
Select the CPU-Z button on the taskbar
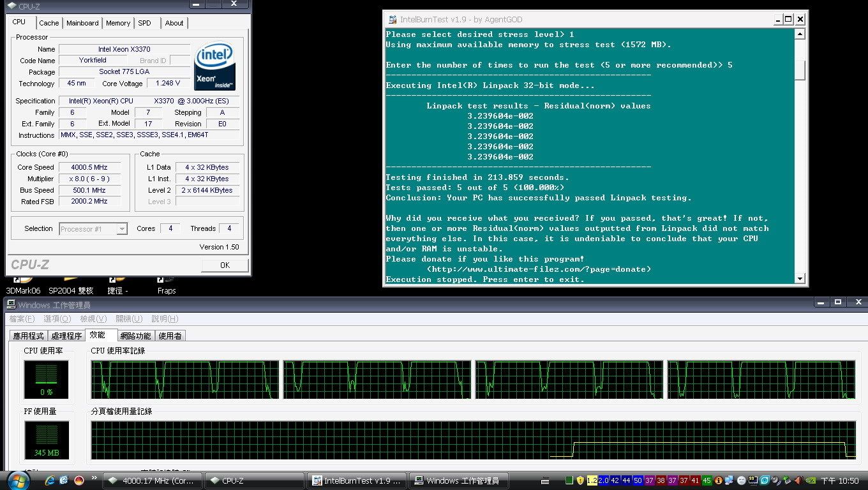[255, 480]
